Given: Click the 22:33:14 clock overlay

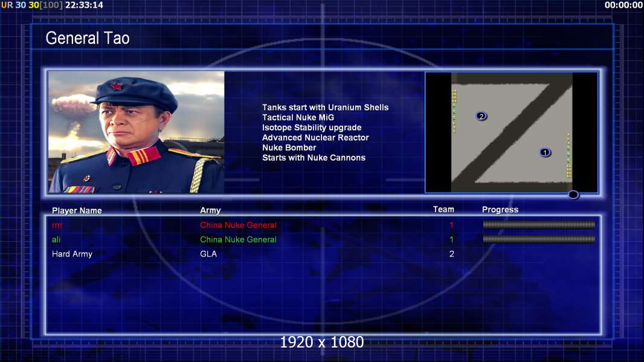Looking at the screenshot, I should point(84,5).
